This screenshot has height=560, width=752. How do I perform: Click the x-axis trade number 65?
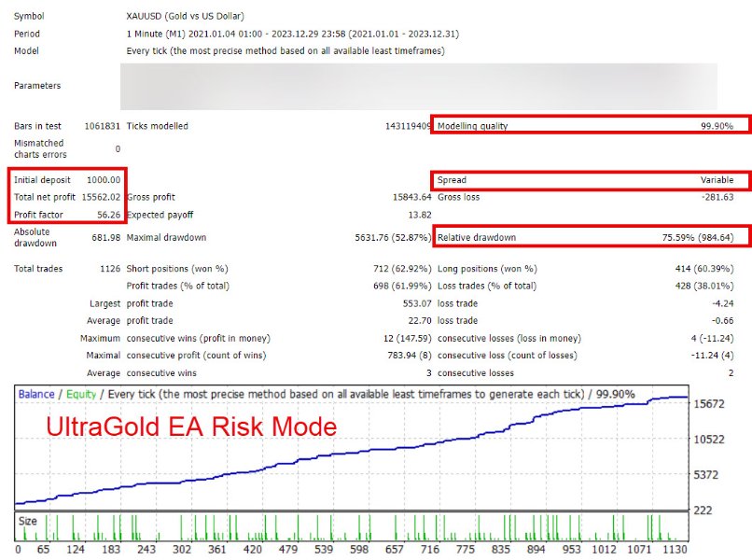(43, 550)
